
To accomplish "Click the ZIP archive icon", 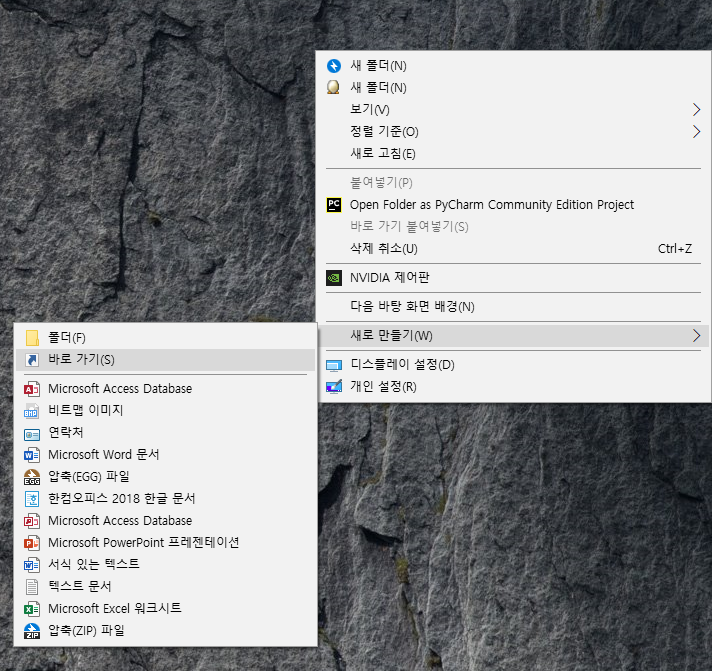I will [x=32, y=631].
